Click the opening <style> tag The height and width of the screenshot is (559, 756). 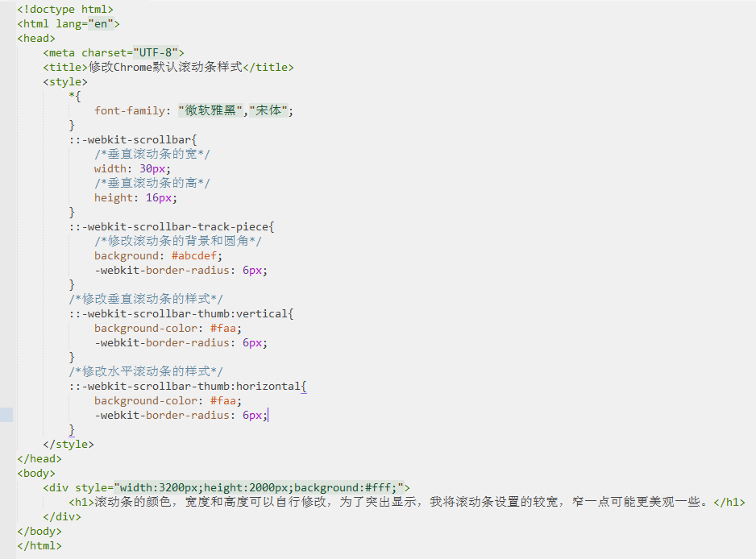point(65,81)
